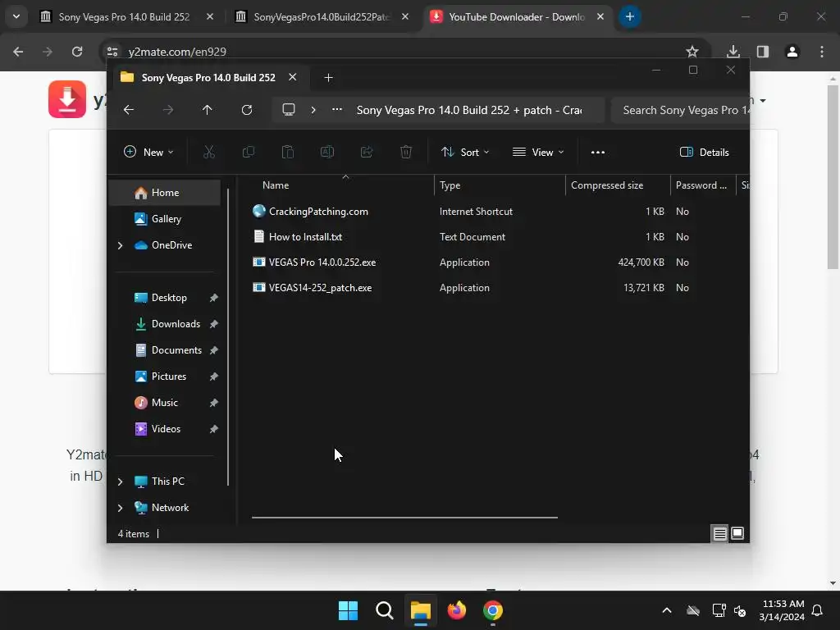Select How to Install.txt file

305,237
